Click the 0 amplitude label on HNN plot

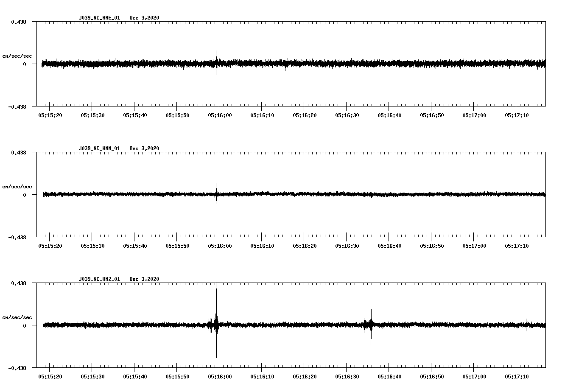pos(25,194)
